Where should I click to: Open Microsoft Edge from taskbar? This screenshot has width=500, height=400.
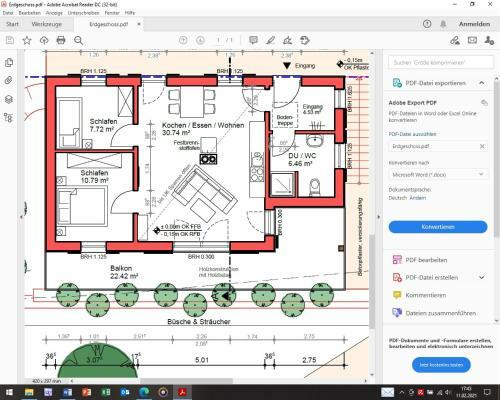point(144,392)
